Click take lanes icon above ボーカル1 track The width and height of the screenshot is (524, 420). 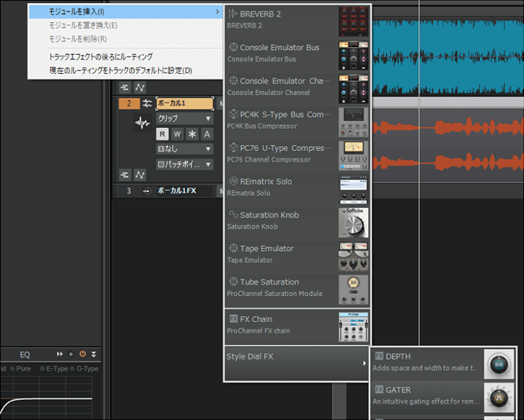pyautogui.click(x=125, y=88)
